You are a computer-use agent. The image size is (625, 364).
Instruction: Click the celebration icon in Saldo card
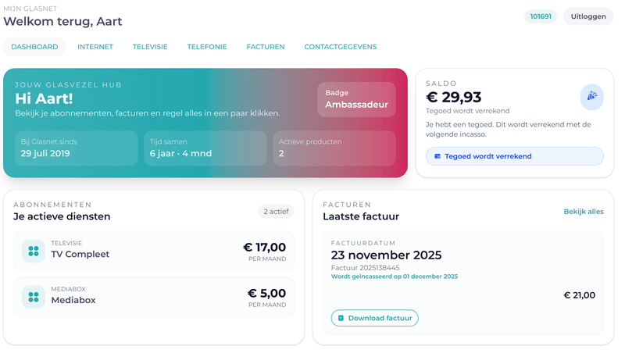[591, 96]
